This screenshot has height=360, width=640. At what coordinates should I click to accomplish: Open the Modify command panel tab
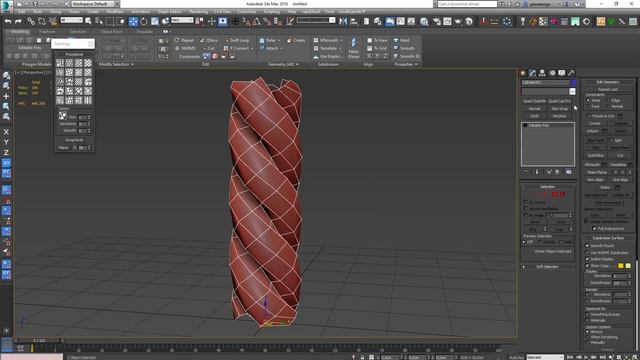tap(533, 73)
